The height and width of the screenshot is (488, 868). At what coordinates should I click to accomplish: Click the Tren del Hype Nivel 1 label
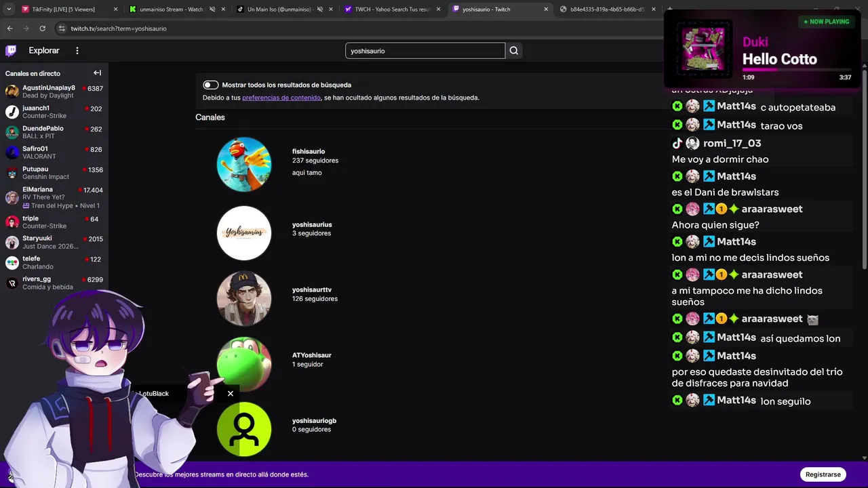(x=61, y=205)
